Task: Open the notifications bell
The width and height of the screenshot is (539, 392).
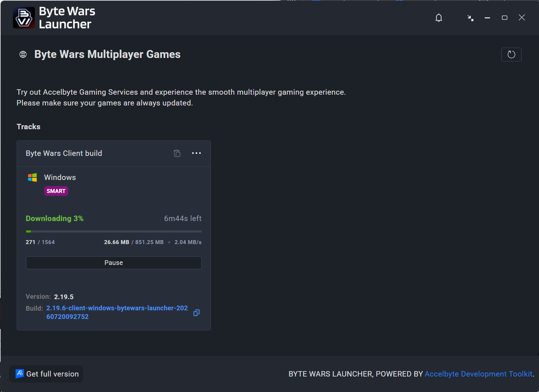Action: (439, 18)
